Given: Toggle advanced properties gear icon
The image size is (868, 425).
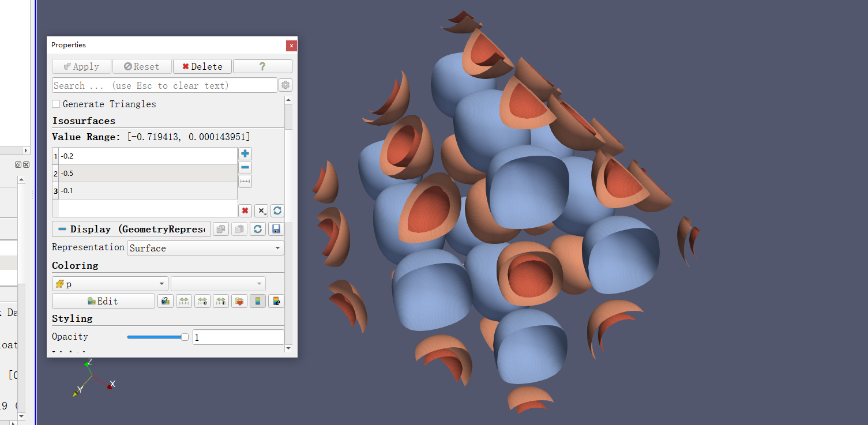Looking at the screenshot, I should click(x=285, y=85).
